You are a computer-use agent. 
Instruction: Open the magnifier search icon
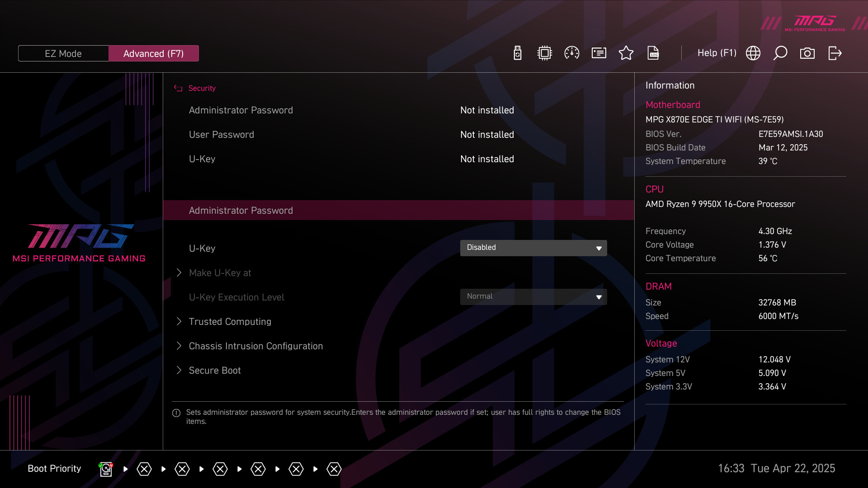tap(780, 53)
